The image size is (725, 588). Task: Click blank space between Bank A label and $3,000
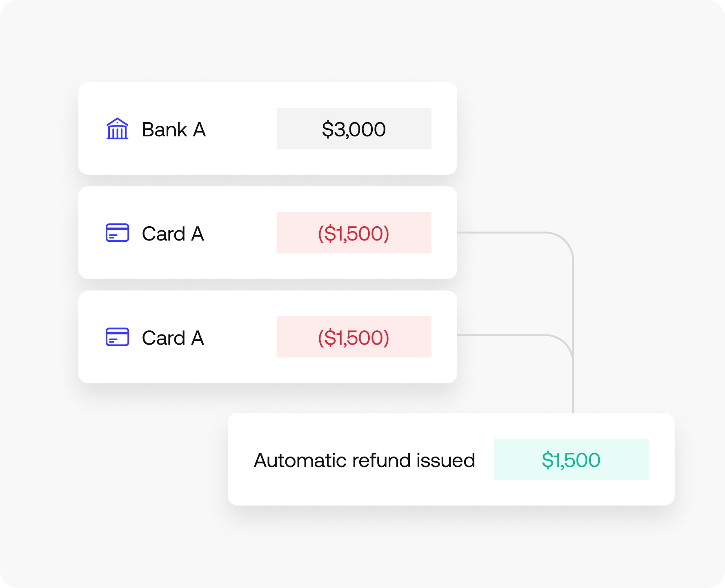[x=241, y=129]
